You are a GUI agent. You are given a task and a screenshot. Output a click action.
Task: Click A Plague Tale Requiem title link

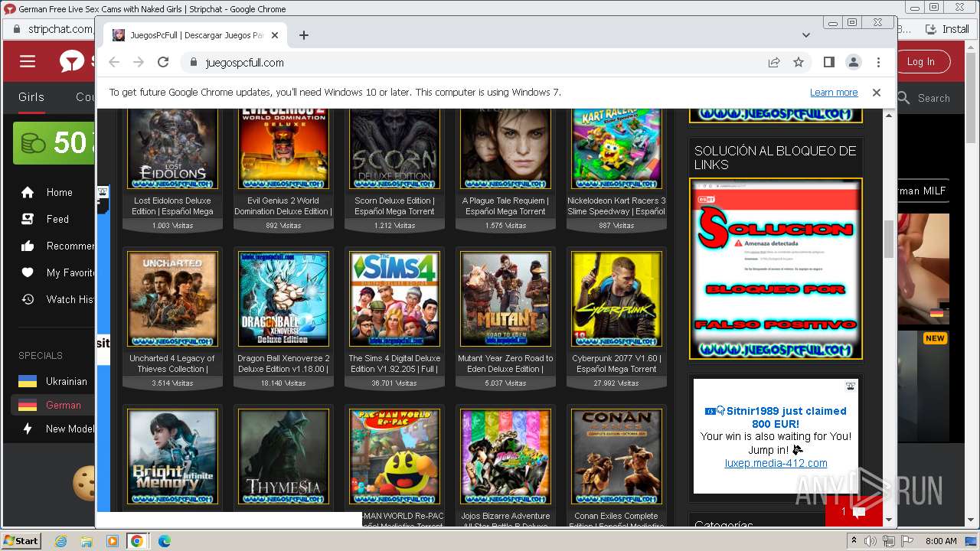(x=505, y=206)
